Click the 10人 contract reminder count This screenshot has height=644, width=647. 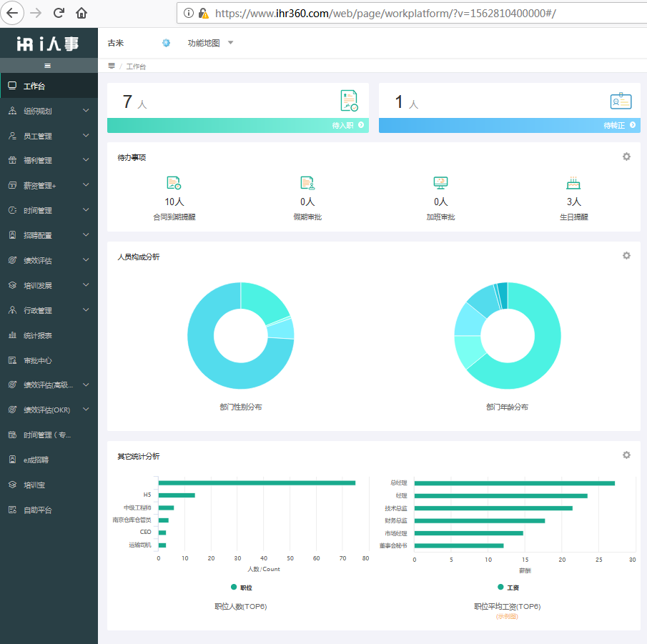click(x=174, y=202)
